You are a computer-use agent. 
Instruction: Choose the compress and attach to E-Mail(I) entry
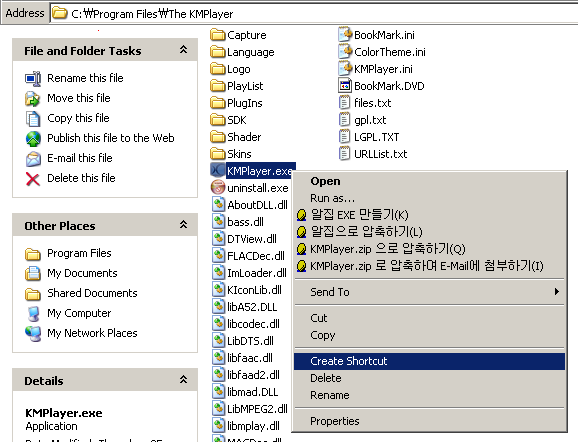click(429, 266)
